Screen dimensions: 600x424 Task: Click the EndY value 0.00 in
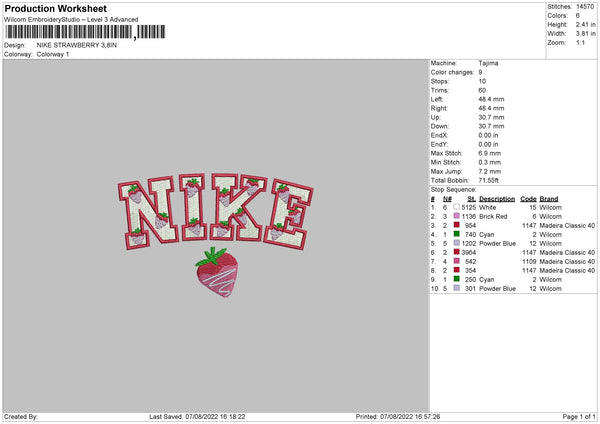point(488,144)
